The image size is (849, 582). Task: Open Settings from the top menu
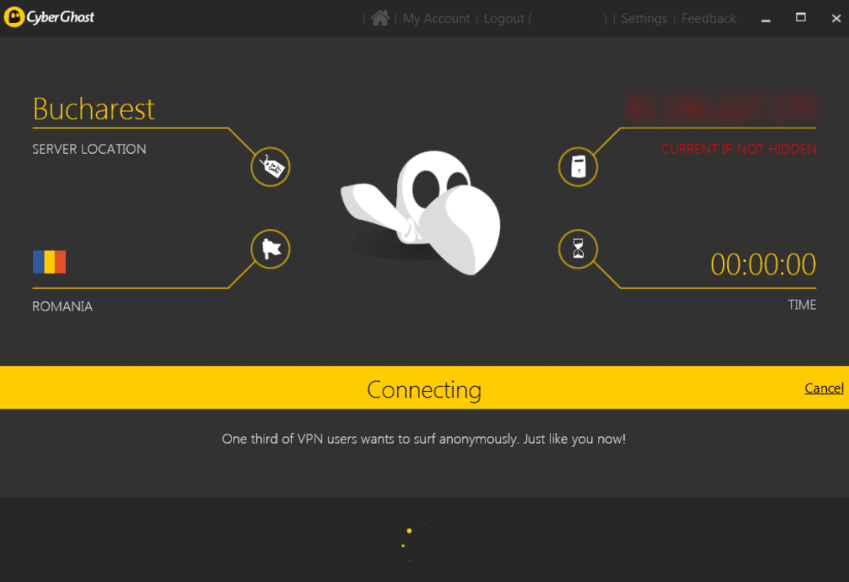click(644, 19)
